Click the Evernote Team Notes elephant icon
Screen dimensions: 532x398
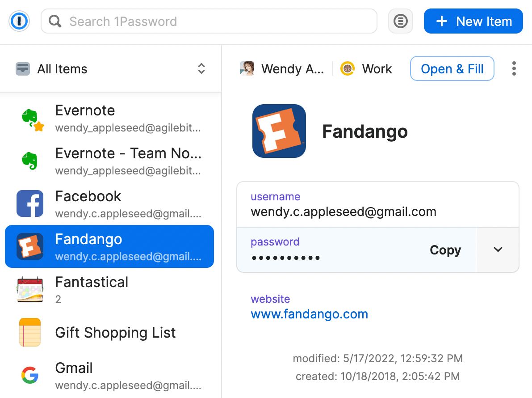[30, 161]
